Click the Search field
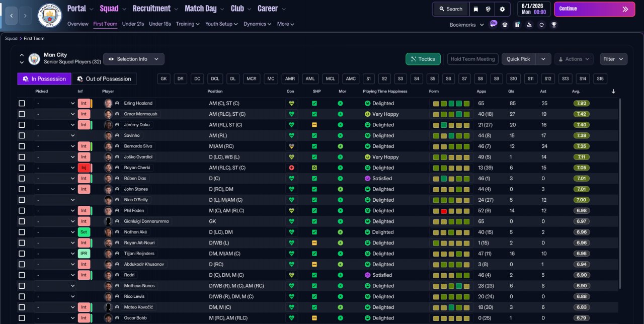Image resolution: width=644 pixels, height=324 pixels. tap(451, 9)
